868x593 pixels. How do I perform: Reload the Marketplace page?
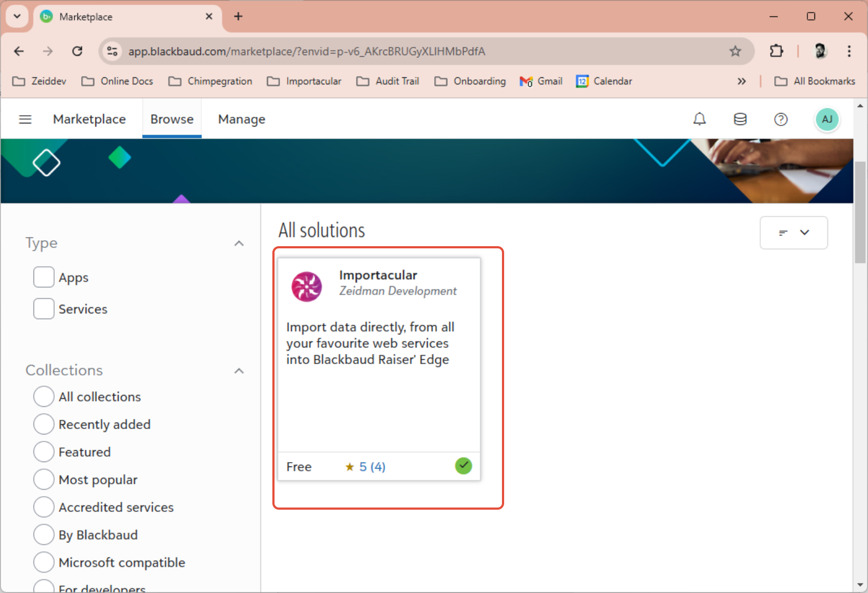coord(77,51)
